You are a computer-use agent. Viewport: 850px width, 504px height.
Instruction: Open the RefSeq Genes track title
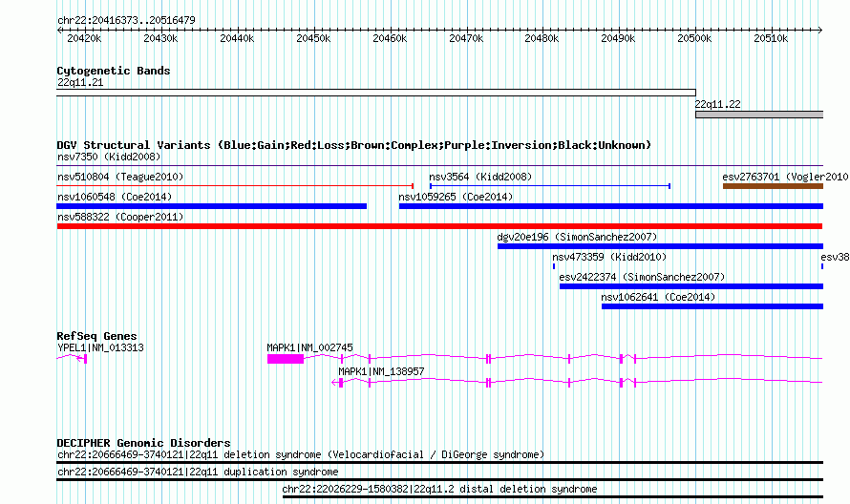[x=96, y=336]
